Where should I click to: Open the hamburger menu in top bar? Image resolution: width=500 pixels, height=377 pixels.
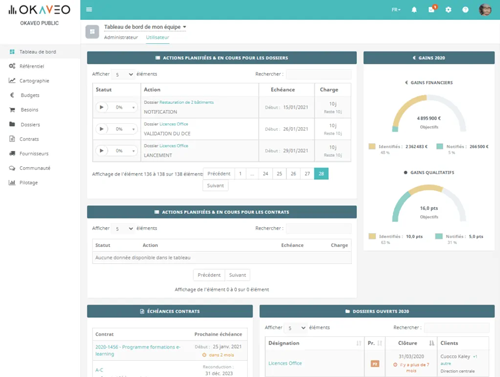tap(89, 9)
